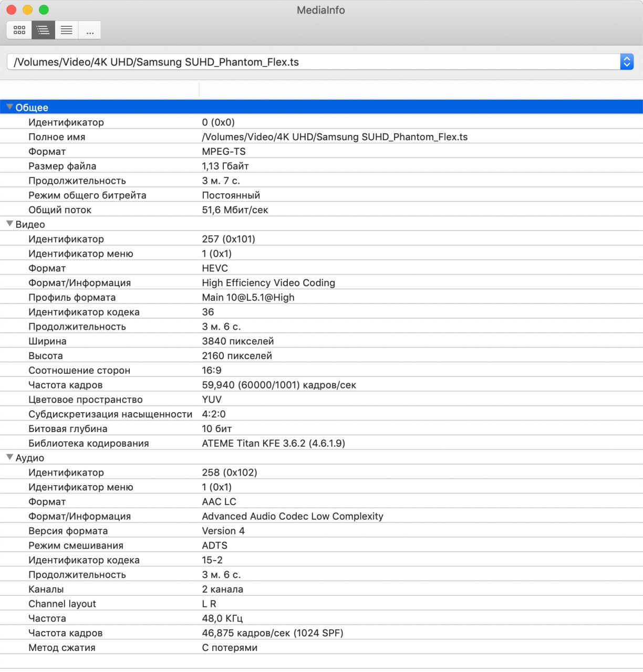
Task: Click the 'С потерями' value
Action: [x=230, y=647]
